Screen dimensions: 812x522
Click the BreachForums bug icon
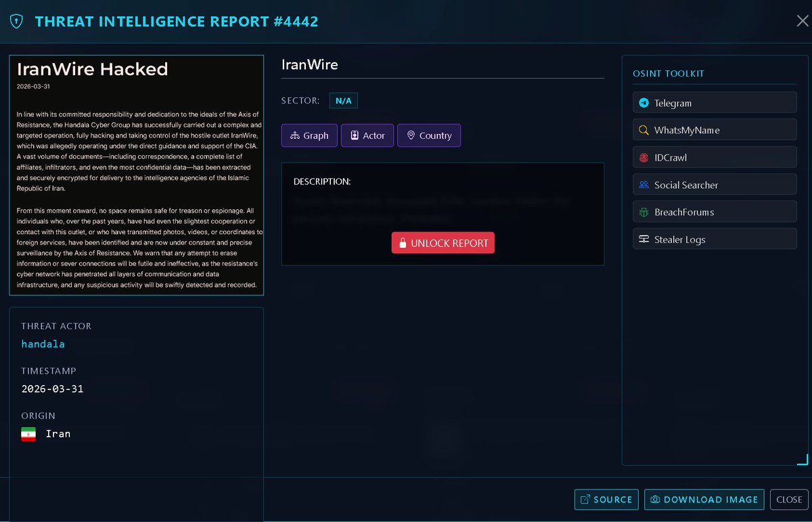(644, 212)
